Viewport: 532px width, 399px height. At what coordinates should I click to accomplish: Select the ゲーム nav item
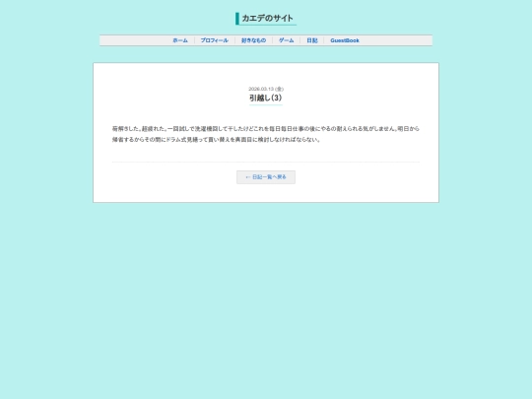pos(286,40)
